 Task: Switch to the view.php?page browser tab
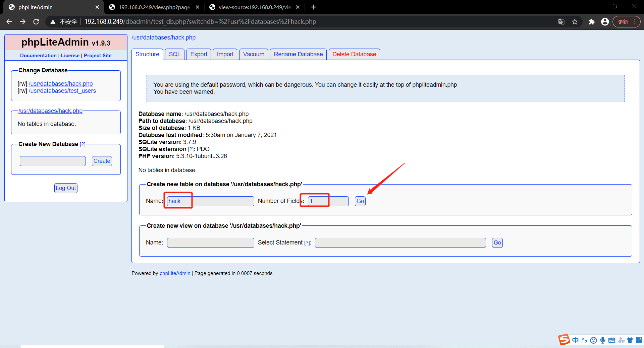point(154,7)
